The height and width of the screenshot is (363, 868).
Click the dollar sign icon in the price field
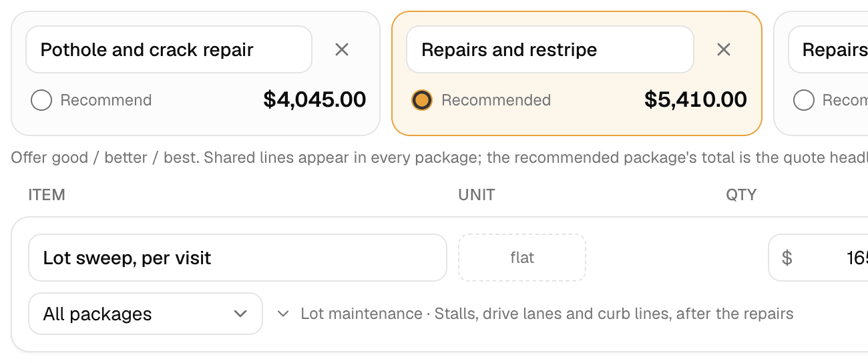click(x=787, y=258)
